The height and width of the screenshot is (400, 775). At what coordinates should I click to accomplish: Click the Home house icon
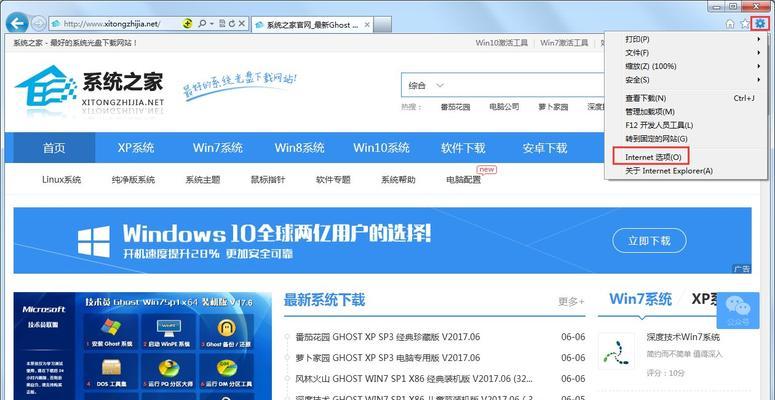click(x=730, y=24)
